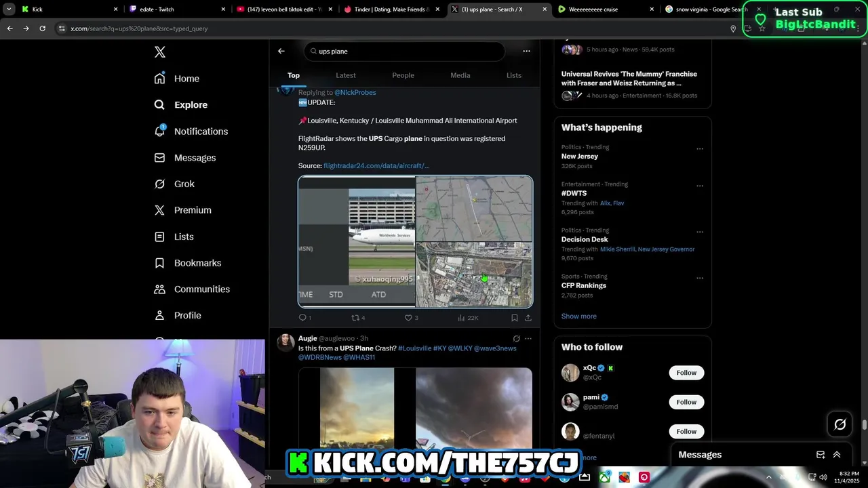Viewport: 868px width, 488px height.
Task: Open Notifications in the sidebar
Action: click(x=191, y=131)
